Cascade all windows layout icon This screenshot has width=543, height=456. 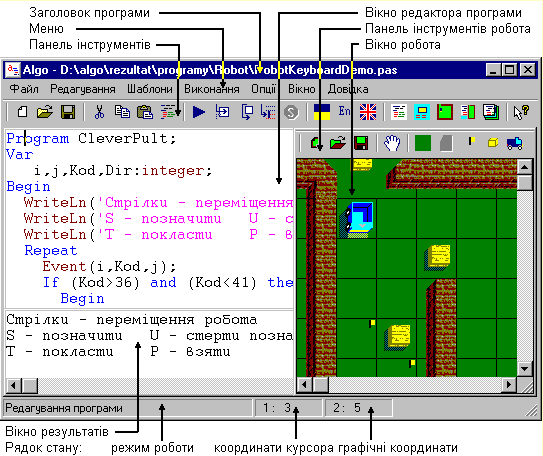[491, 112]
